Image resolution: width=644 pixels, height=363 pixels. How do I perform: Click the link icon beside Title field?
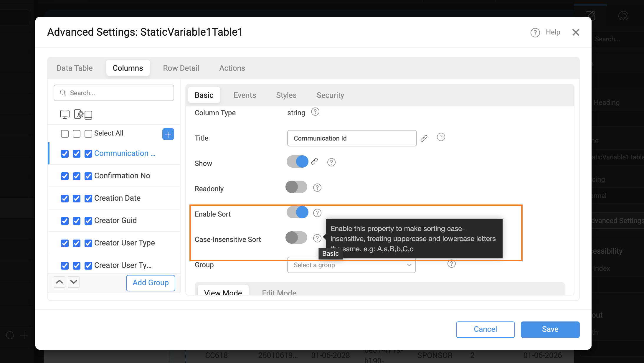424,138
